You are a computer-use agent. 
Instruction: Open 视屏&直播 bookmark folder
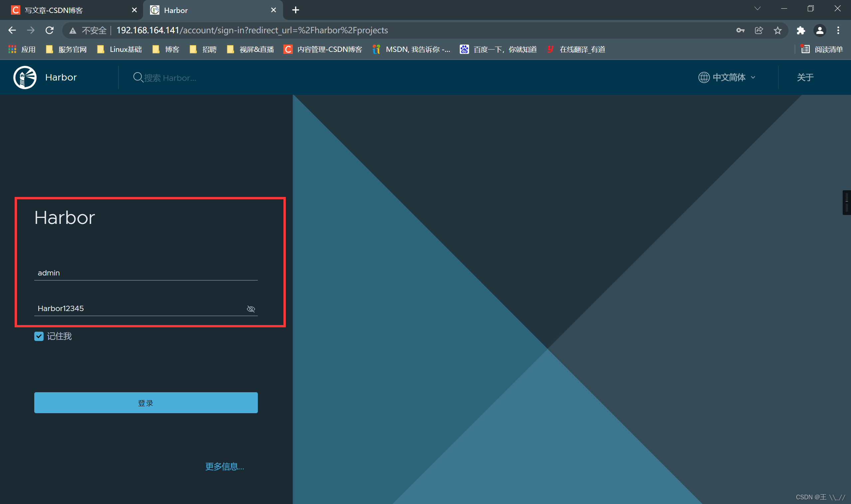point(251,50)
